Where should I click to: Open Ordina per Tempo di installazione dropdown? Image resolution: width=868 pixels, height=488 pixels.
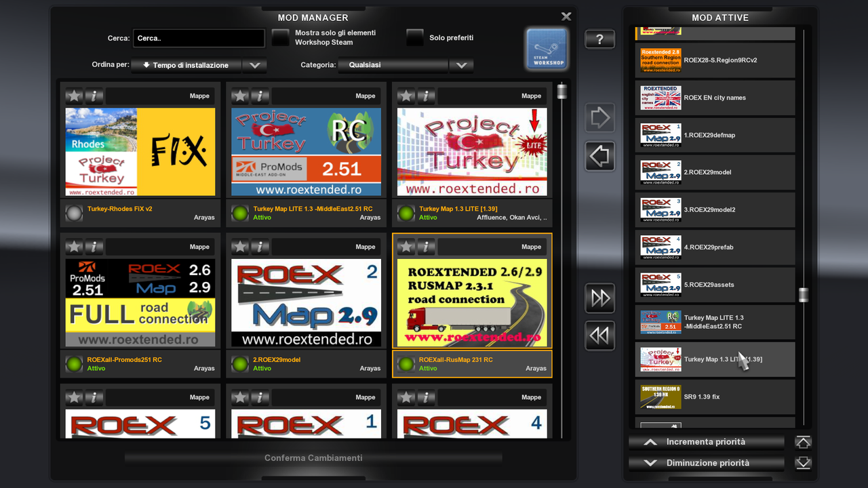pos(186,66)
